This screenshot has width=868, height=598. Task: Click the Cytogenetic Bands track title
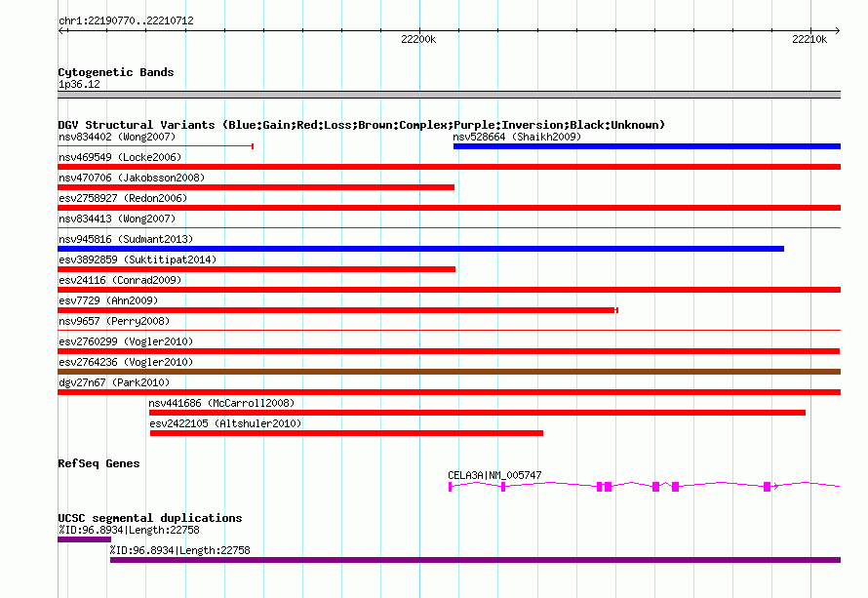pyautogui.click(x=116, y=72)
